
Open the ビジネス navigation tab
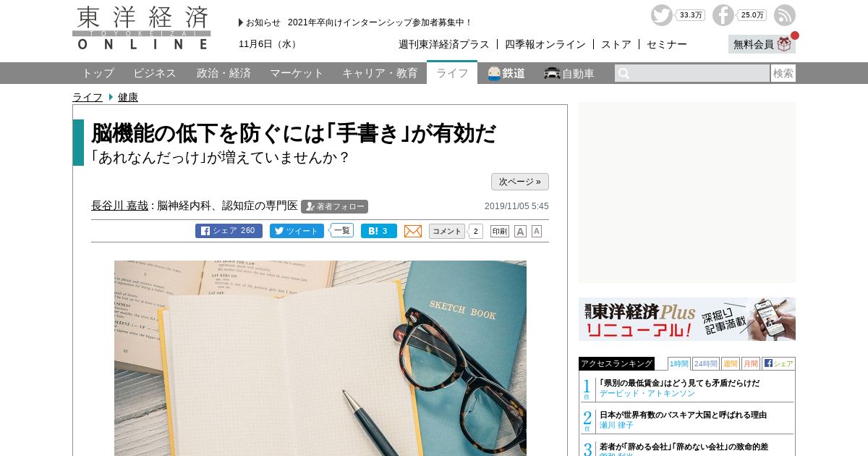(x=155, y=73)
